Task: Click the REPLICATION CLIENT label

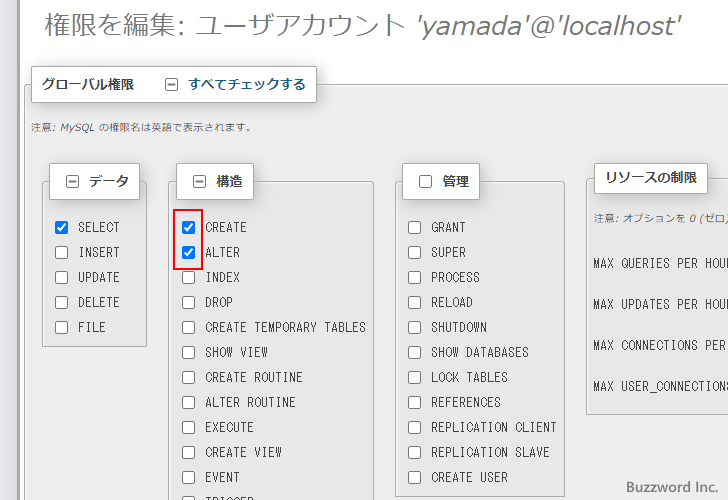Action: pyautogui.click(x=494, y=428)
